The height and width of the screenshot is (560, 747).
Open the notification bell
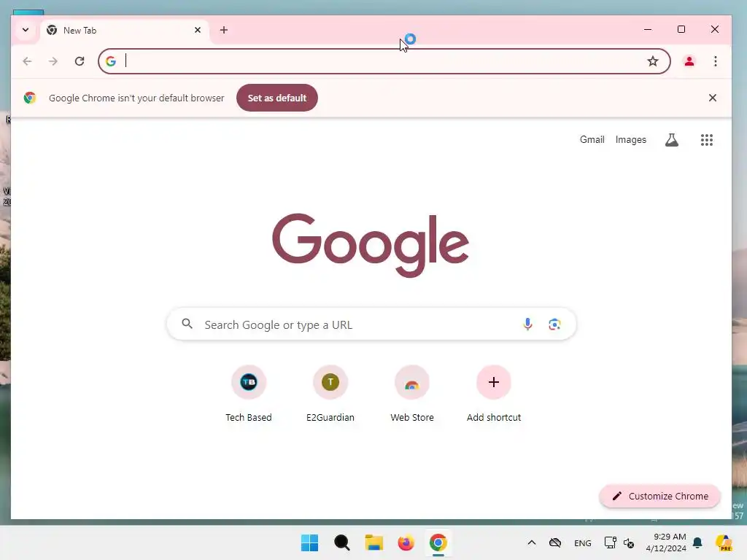tap(697, 542)
